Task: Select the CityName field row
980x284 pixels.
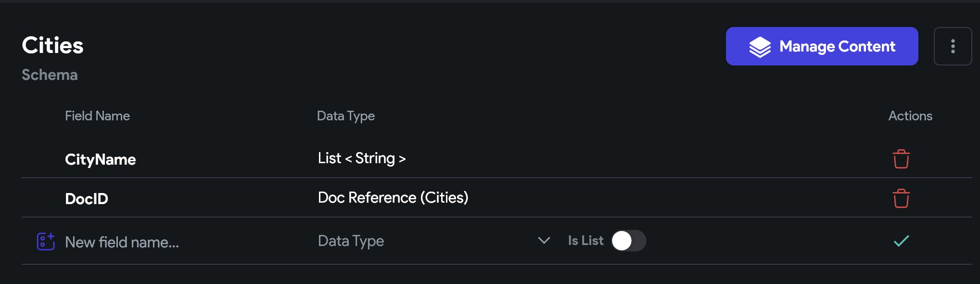Action: pyautogui.click(x=100, y=159)
